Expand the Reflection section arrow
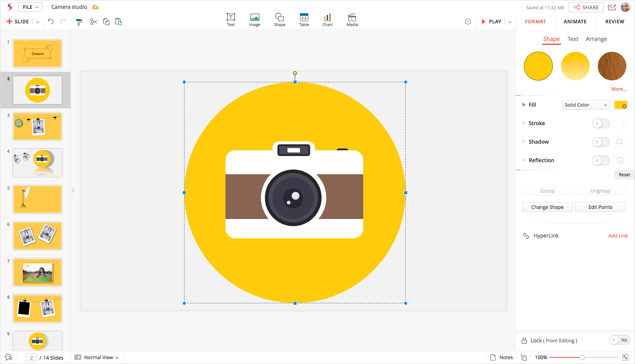Image resolution: width=635 pixels, height=364 pixels. [524, 160]
